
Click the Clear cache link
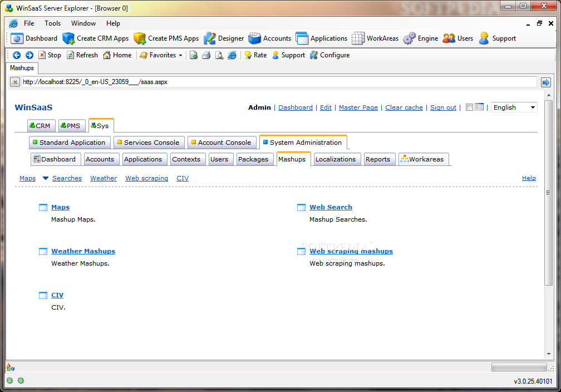[x=404, y=107]
